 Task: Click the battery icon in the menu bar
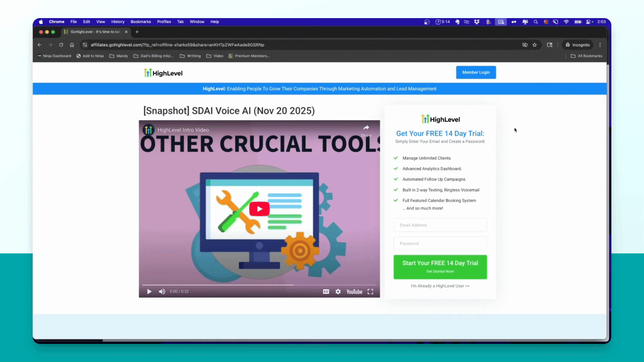578,22
